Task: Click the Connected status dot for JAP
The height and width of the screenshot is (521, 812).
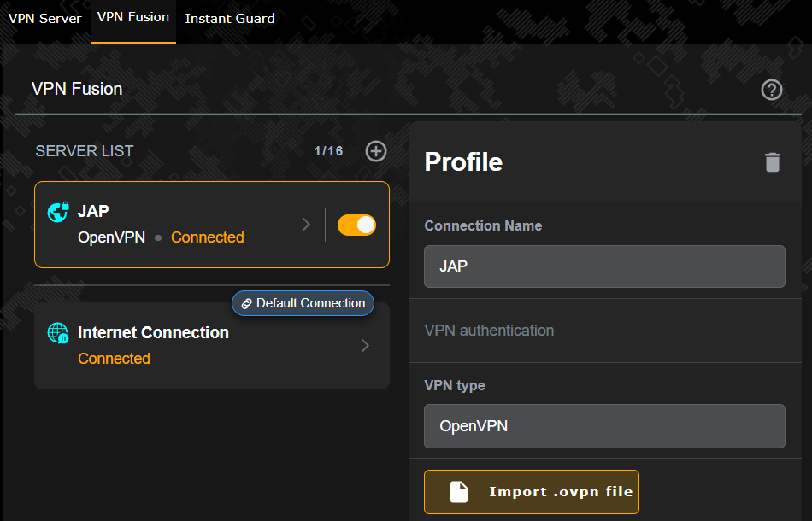Action: (x=159, y=237)
